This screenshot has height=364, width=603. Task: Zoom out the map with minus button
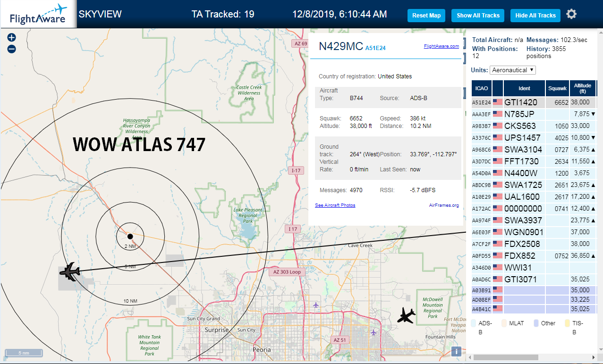coord(12,49)
